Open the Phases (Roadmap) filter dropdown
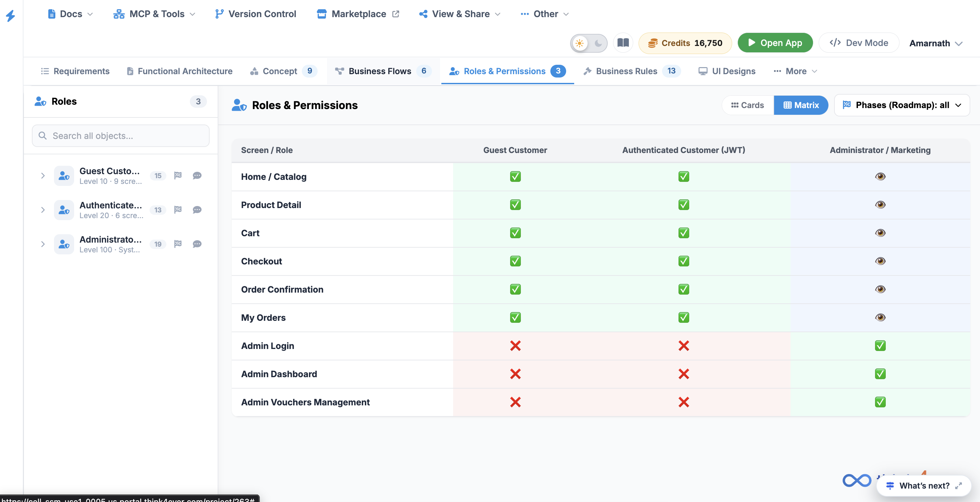980x502 pixels. click(x=902, y=105)
